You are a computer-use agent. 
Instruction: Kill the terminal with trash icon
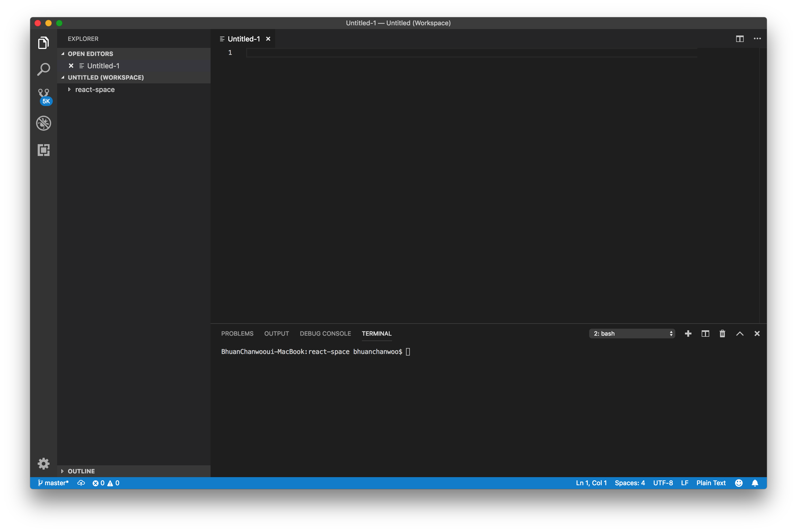[722, 334]
